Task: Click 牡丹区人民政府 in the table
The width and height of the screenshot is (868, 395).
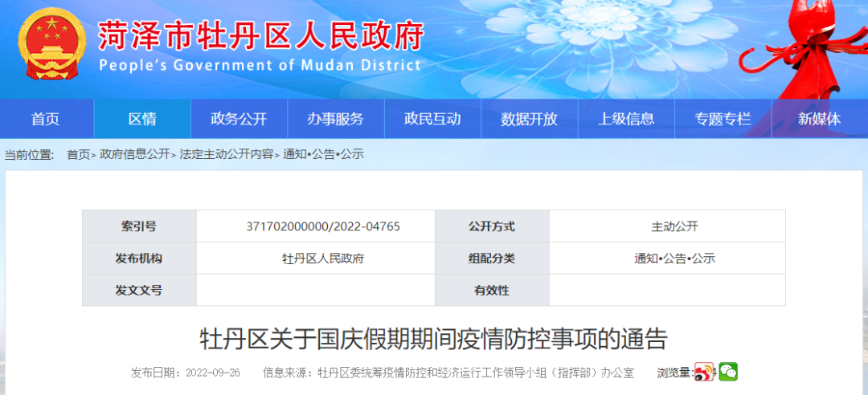Action: (x=323, y=259)
